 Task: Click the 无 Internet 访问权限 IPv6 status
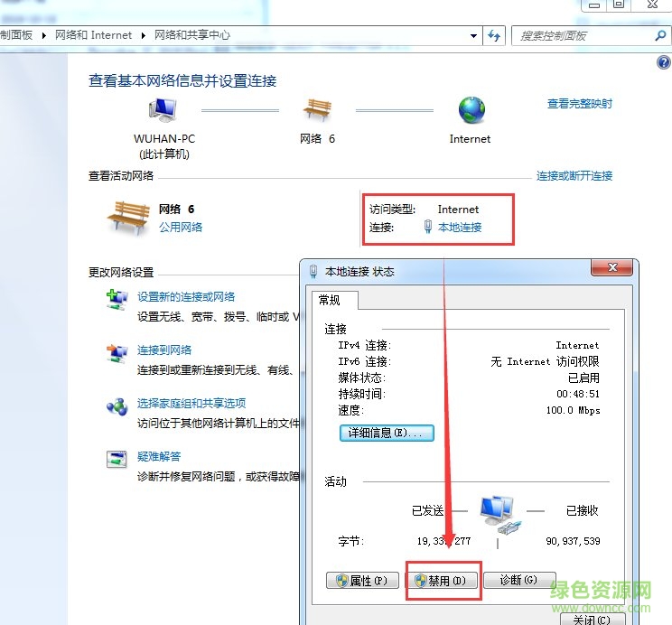coord(545,361)
